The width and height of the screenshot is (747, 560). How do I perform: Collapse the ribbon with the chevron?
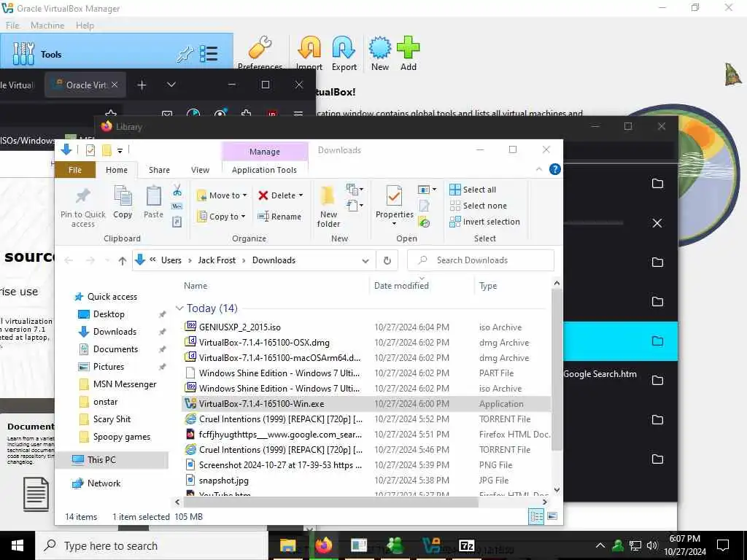pyautogui.click(x=539, y=169)
